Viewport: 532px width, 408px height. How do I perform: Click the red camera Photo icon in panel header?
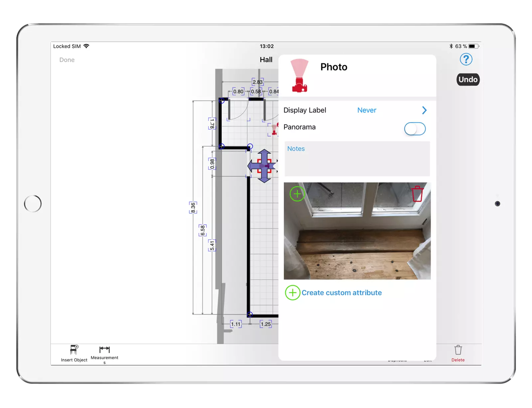(x=299, y=76)
